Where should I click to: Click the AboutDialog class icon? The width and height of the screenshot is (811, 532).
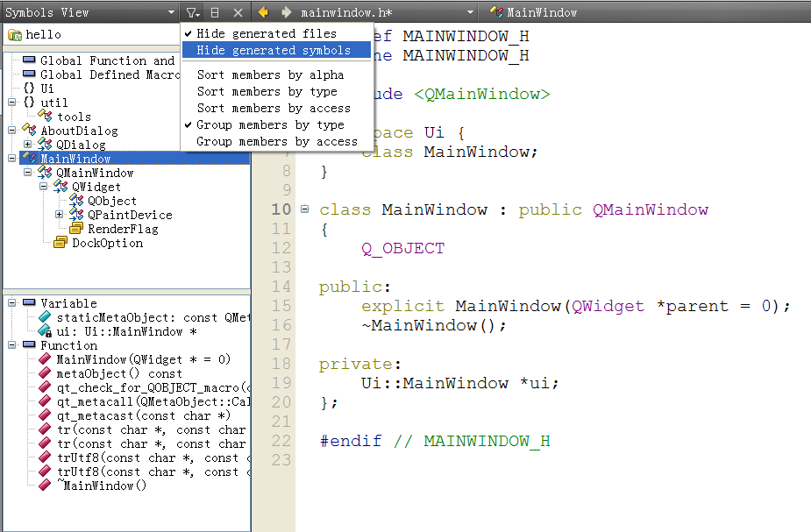click(29, 131)
